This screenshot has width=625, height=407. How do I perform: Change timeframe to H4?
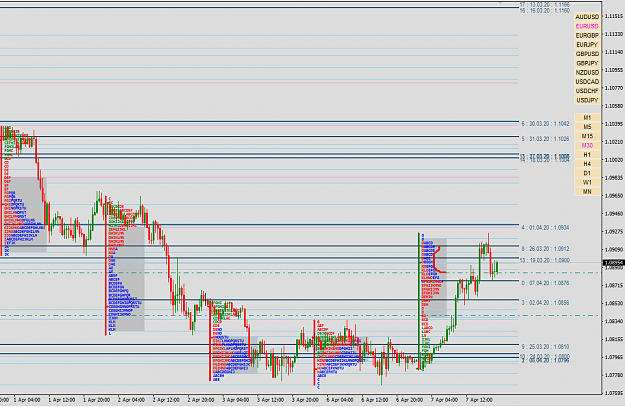coord(587,164)
